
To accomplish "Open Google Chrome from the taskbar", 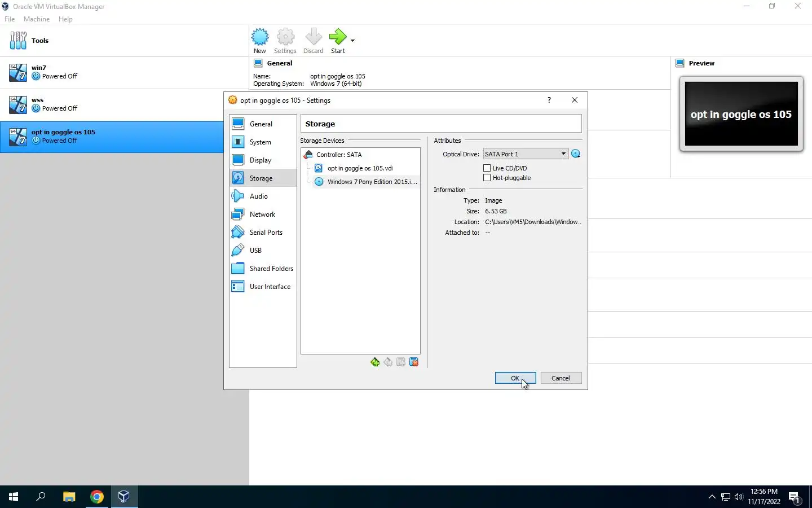I will click(x=97, y=497).
